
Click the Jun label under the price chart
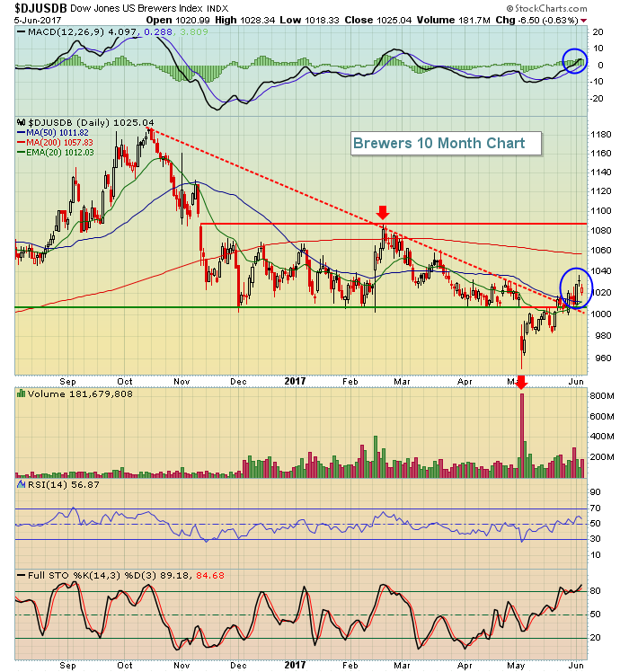(x=577, y=382)
